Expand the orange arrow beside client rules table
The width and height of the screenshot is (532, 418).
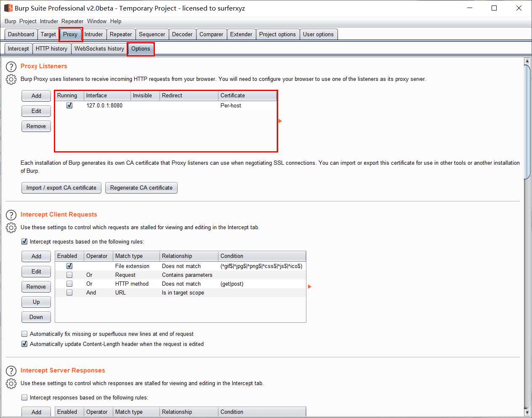(310, 287)
